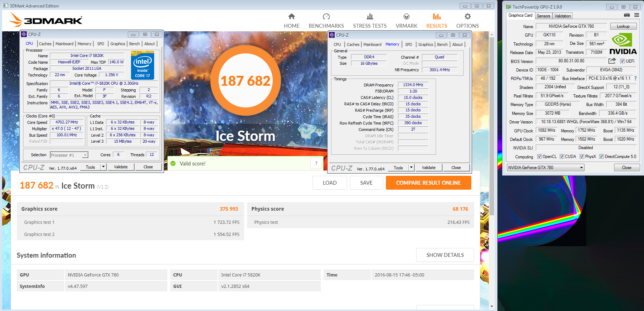Open About tab in right CPU-Z
This screenshot has height=311, width=644.
[x=457, y=44]
